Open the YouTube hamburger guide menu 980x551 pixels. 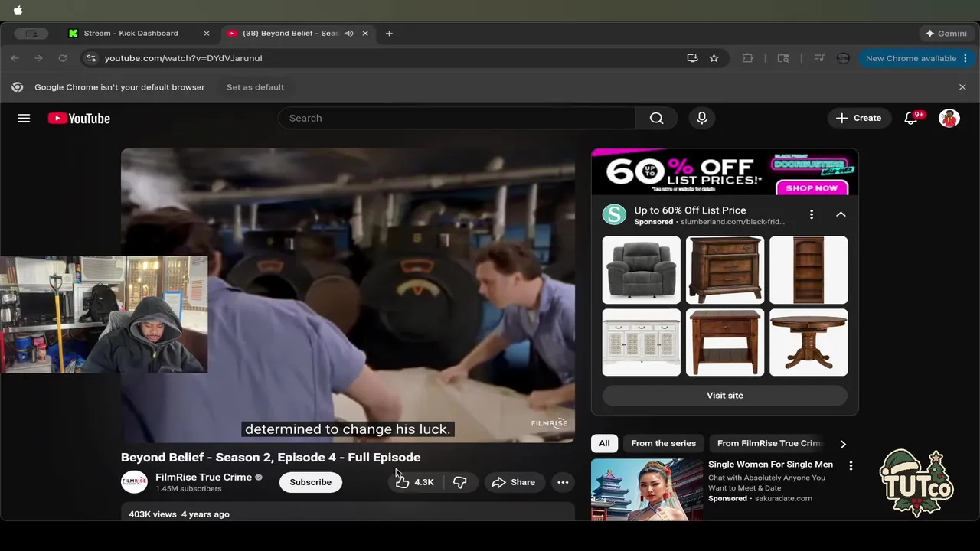click(24, 119)
